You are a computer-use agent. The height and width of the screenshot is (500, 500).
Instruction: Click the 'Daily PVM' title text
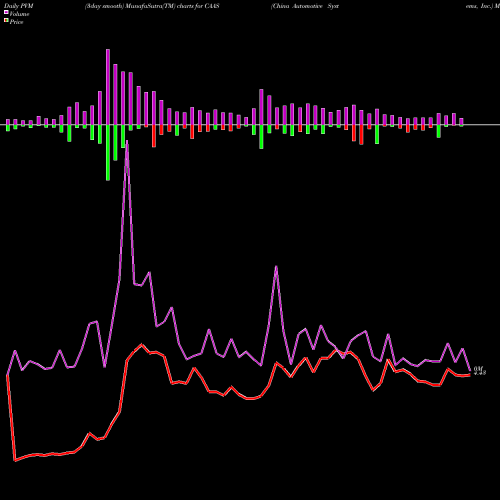pos(19,6)
